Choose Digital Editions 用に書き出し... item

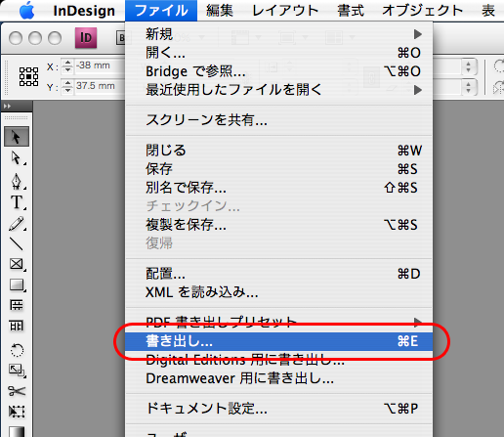tap(279, 360)
